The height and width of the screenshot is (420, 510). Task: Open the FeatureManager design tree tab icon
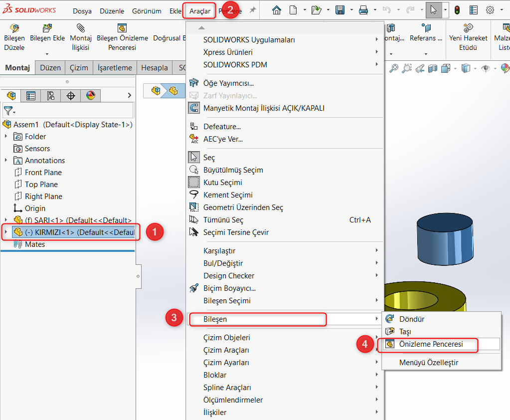pyautogui.click(x=11, y=96)
